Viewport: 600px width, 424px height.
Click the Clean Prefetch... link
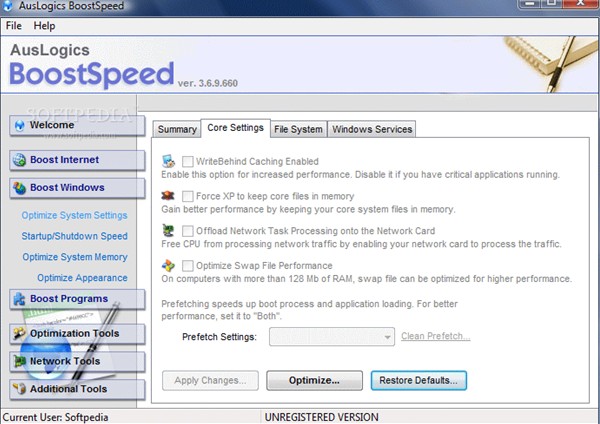[435, 336]
